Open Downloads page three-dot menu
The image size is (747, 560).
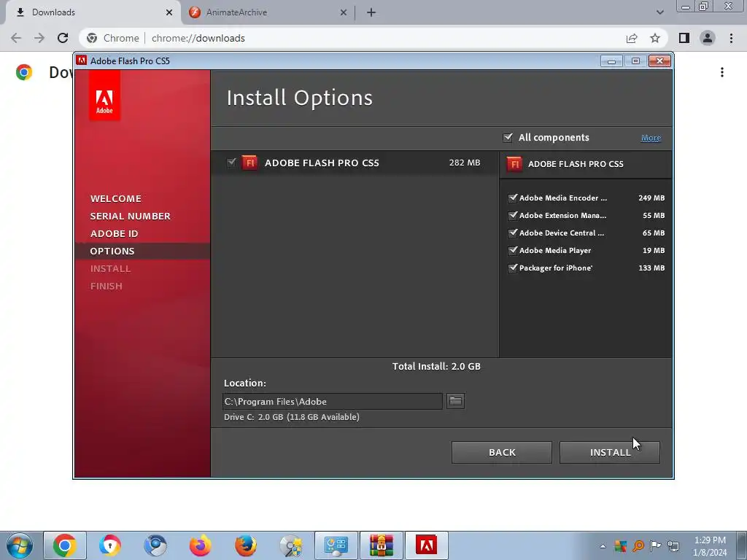click(722, 72)
